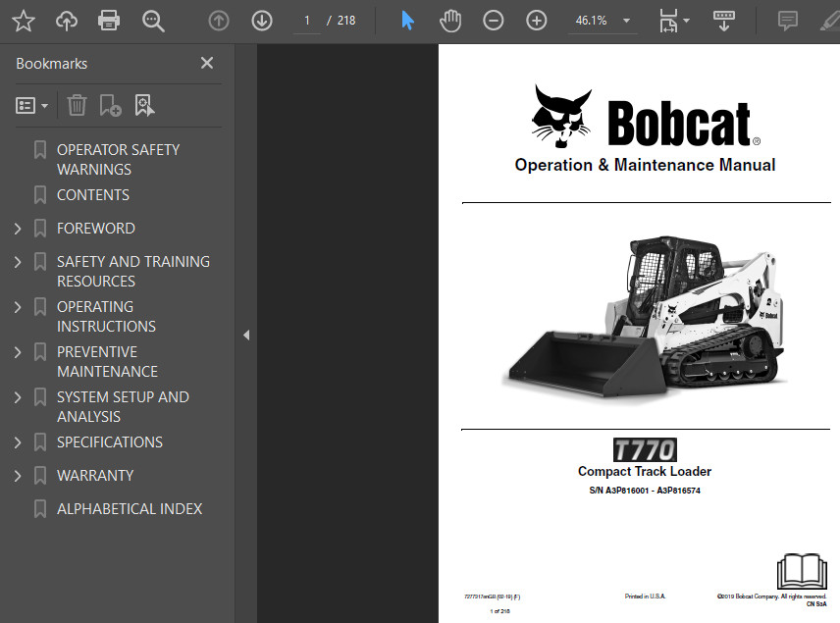Viewport: 840px width, 623px height.
Task: Go to WARRANTY section
Action: click(x=95, y=475)
